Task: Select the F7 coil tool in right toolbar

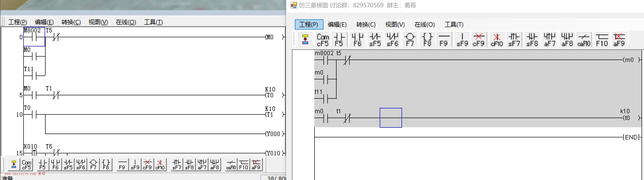Action: pos(410,40)
